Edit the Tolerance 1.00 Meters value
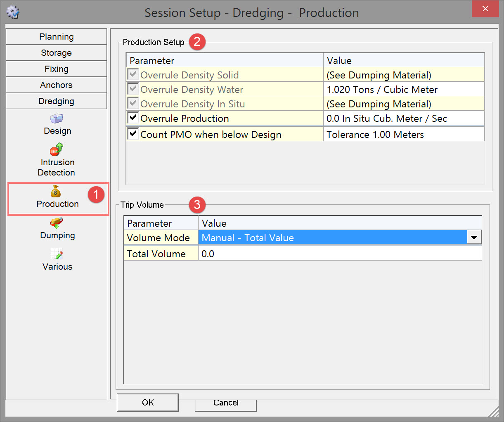This screenshot has width=504, height=422. (x=403, y=135)
